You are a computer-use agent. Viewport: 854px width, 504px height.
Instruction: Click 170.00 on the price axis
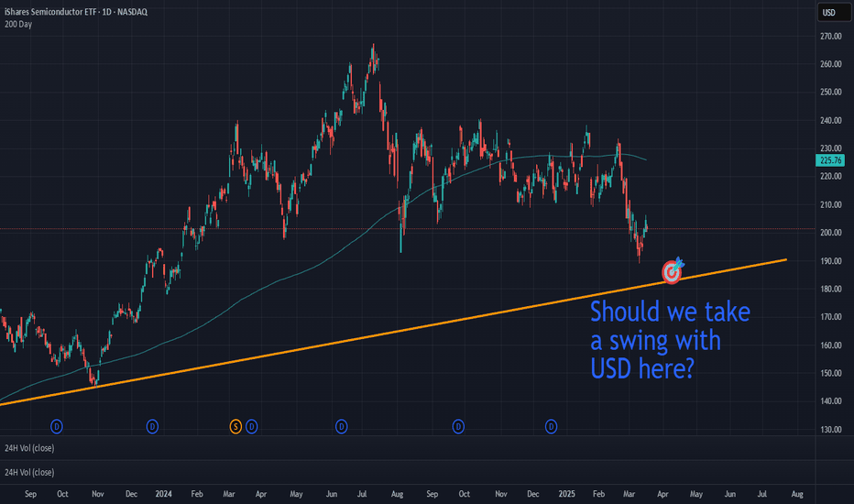click(830, 317)
